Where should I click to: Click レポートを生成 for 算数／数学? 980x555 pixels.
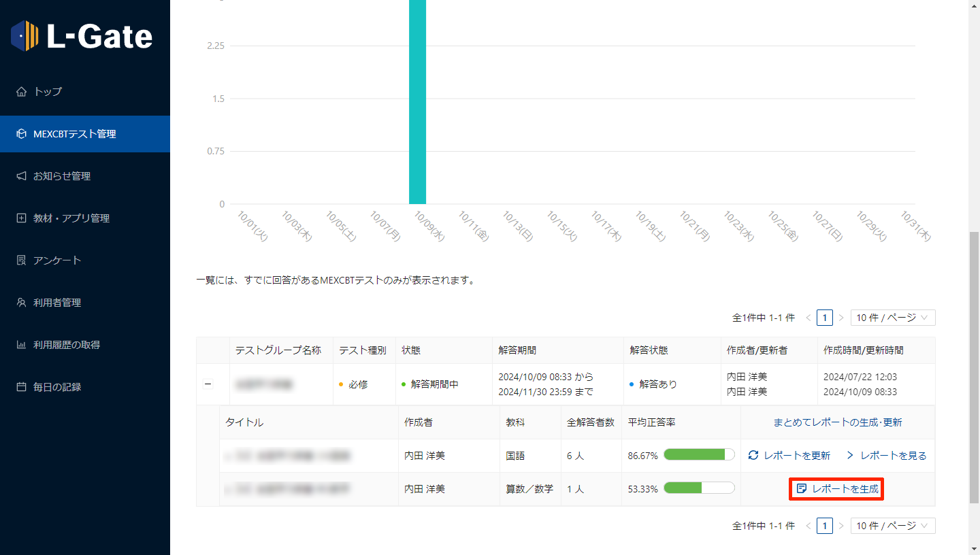point(837,489)
